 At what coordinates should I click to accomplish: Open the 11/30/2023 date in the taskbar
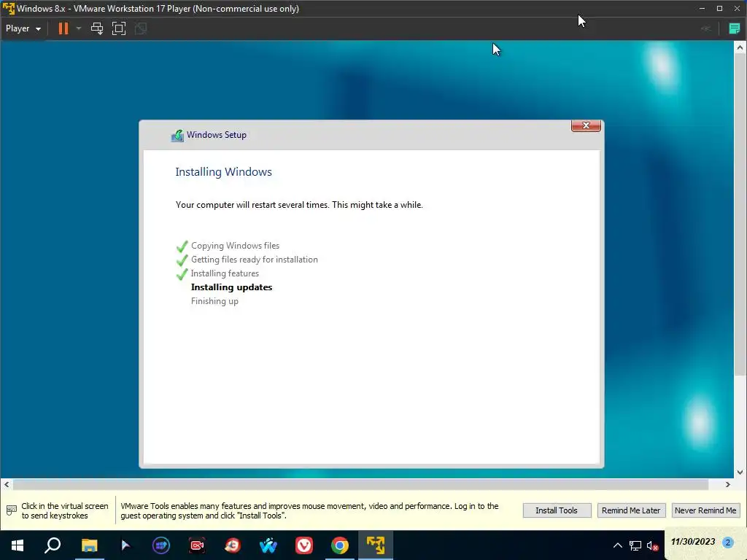pos(693,542)
